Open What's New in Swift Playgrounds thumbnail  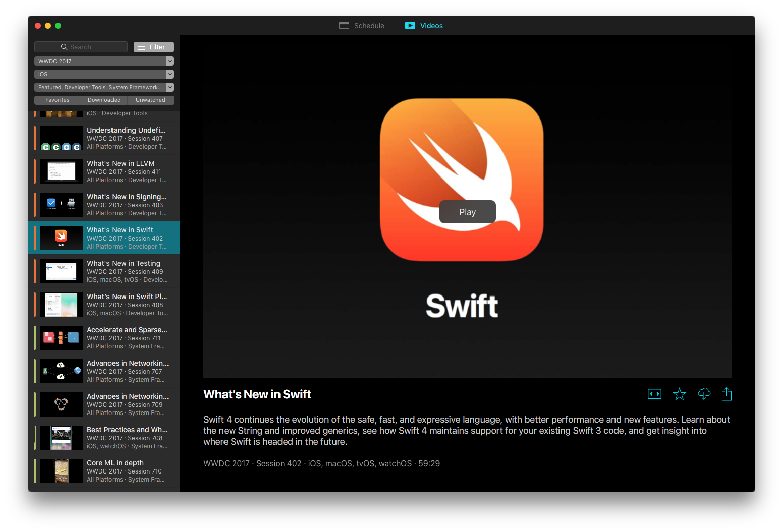coord(61,305)
